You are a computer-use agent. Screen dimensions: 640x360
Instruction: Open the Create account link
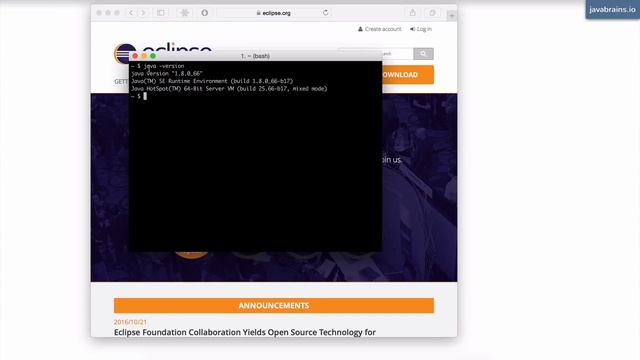(380, 29)
